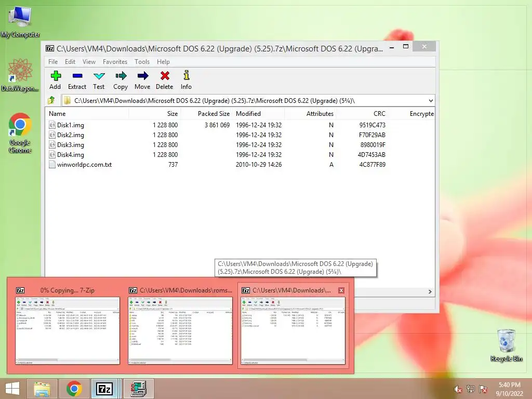
Task: Open the Favorites menu
Action: tap(115, 62)
